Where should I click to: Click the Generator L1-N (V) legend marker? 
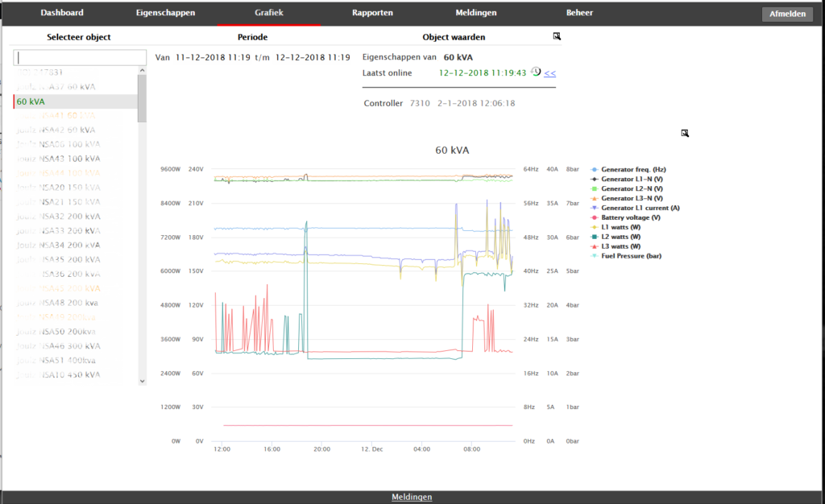595,179
